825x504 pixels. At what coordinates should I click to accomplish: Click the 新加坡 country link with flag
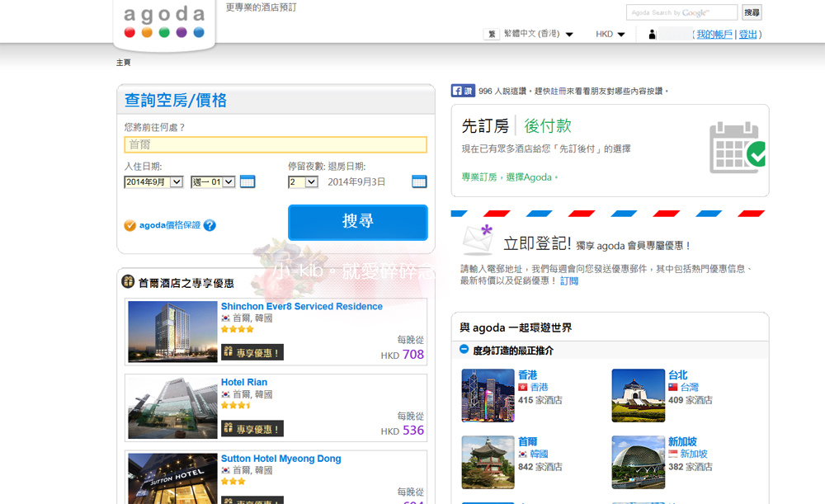pyautogui.click(x=688, y=454)
